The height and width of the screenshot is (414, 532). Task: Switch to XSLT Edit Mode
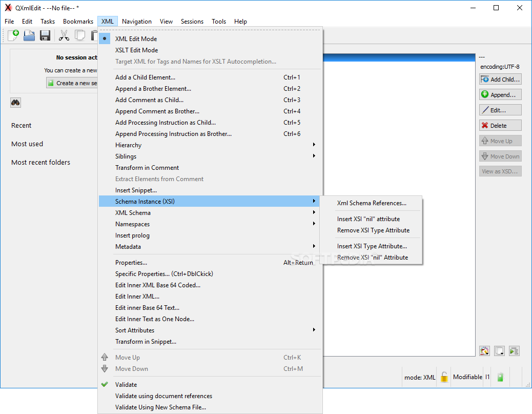[x=210, y=50]
